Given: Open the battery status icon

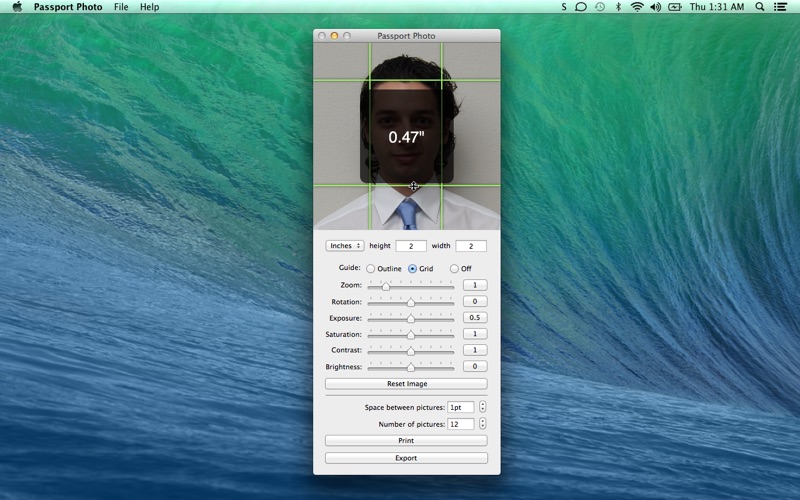Looking at the screenshot, I should (x=675, y=7).
